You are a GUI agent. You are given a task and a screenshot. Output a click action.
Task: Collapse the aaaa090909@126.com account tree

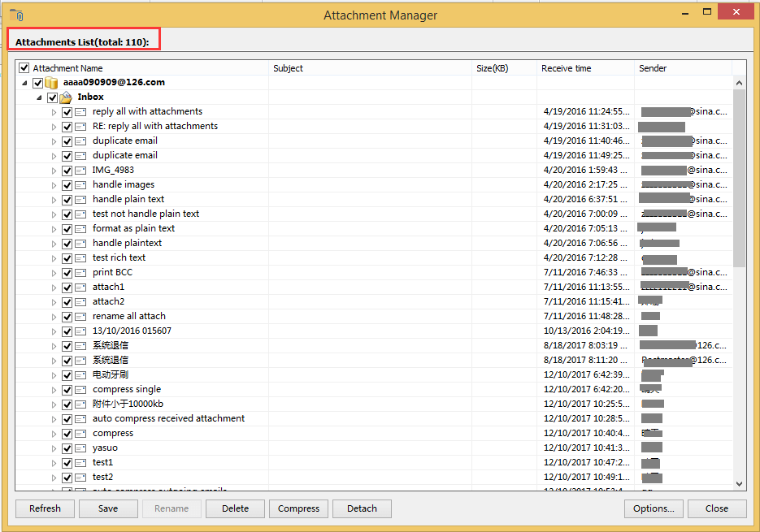tap(24, 82)
